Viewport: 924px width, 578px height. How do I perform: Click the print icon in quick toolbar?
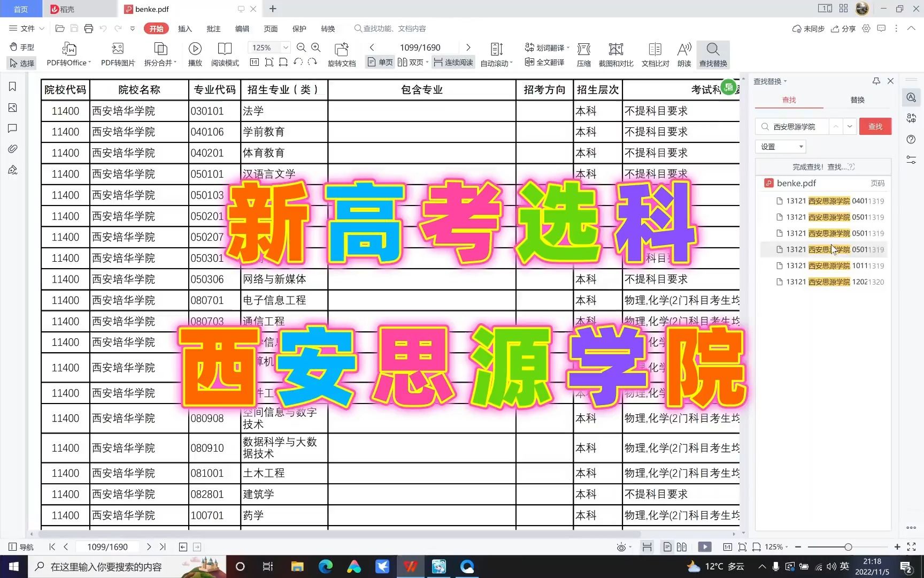(89, 28)
